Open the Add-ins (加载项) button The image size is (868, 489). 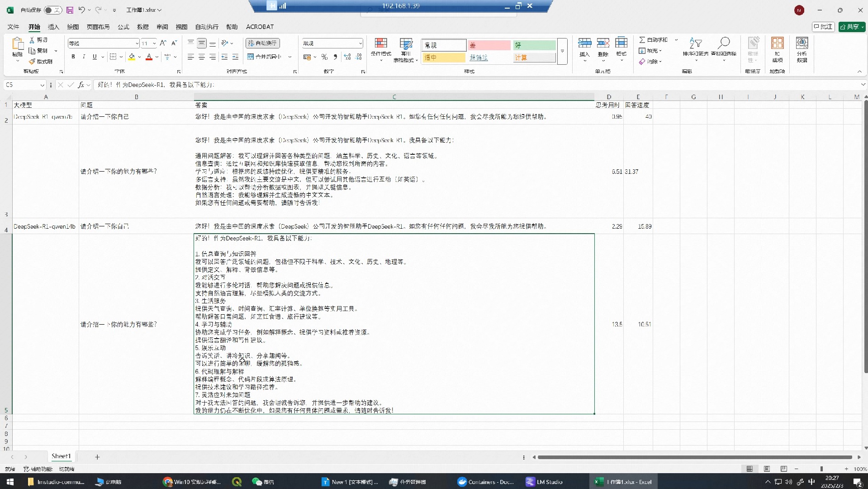click(x=778, y=49)
